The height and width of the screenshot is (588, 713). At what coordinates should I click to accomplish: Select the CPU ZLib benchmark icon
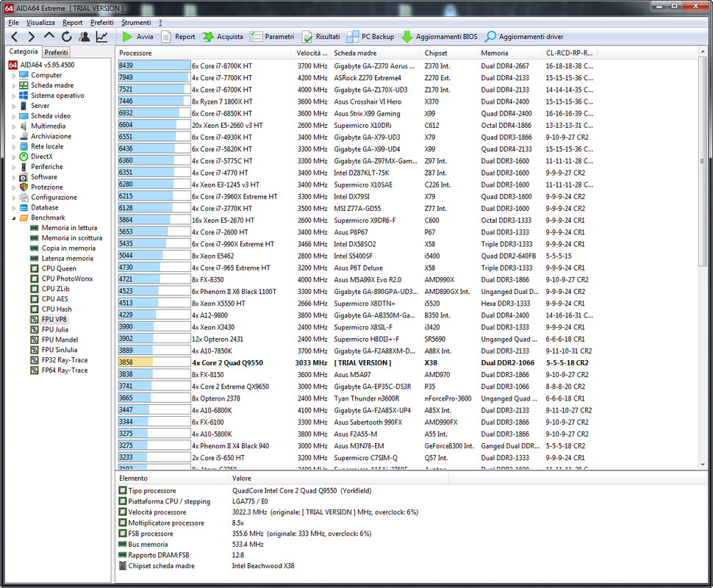click(x=35, y=289)
